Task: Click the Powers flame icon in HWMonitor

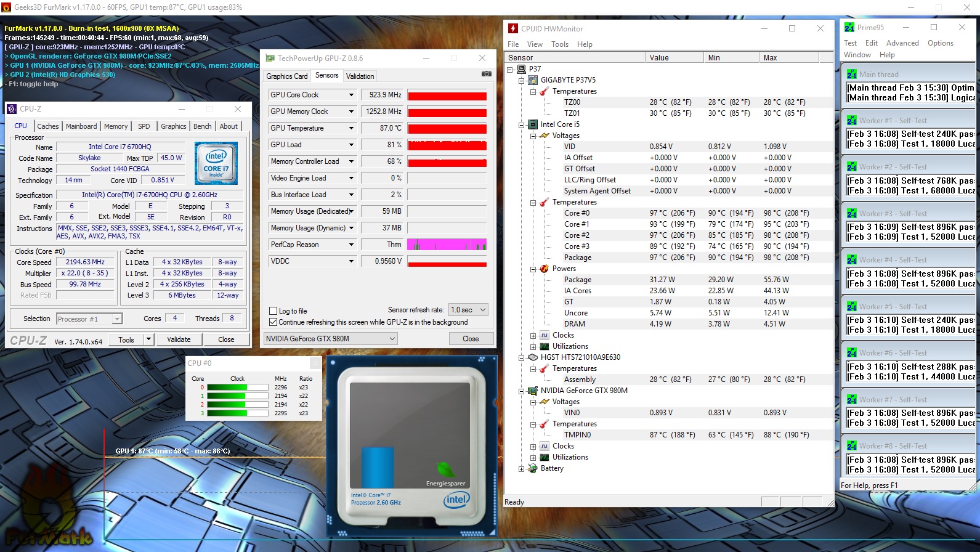Action: [545, 269]
